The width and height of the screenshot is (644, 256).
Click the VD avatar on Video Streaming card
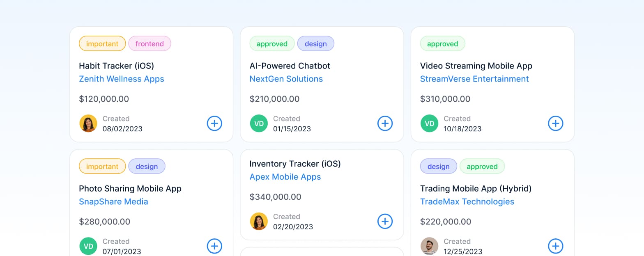(429, 123)
